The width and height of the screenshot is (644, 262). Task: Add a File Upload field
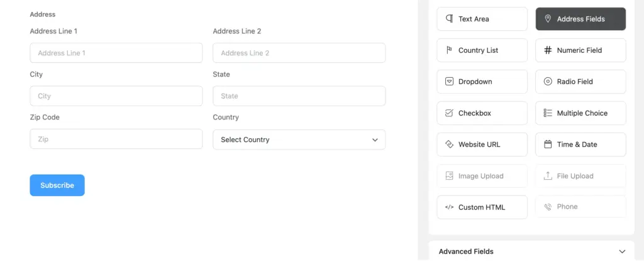[580, 176]
